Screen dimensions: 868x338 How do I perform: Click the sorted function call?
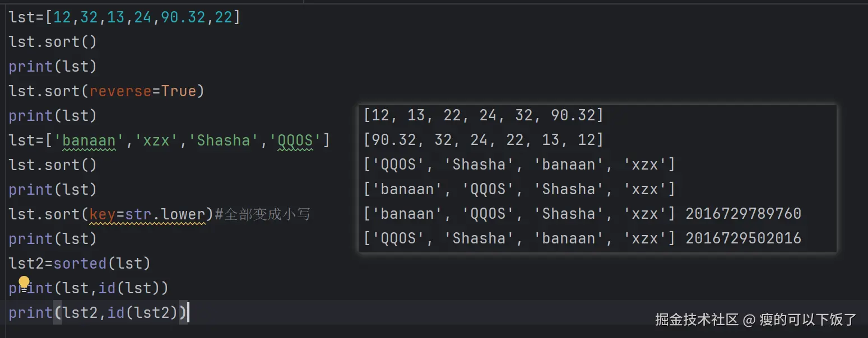80,264
